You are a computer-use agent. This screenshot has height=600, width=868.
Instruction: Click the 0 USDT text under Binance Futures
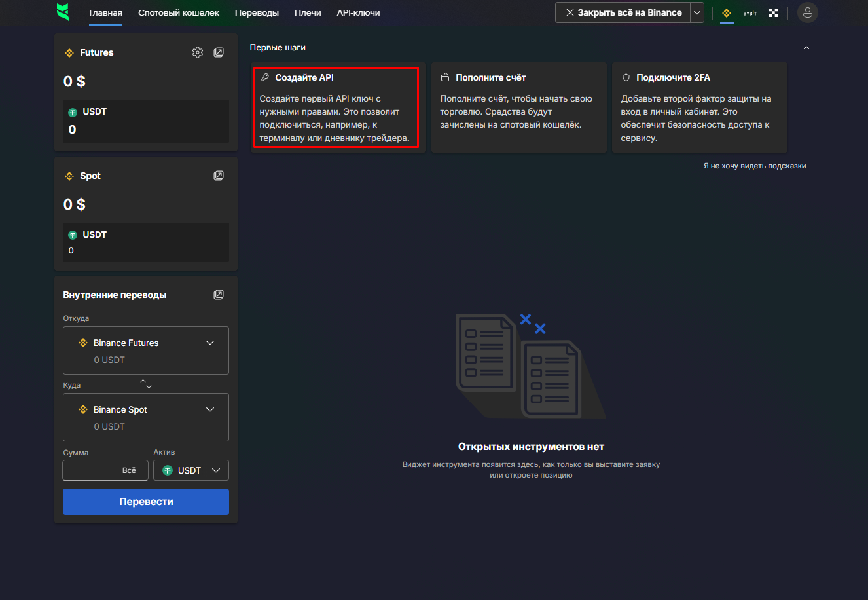109,360
